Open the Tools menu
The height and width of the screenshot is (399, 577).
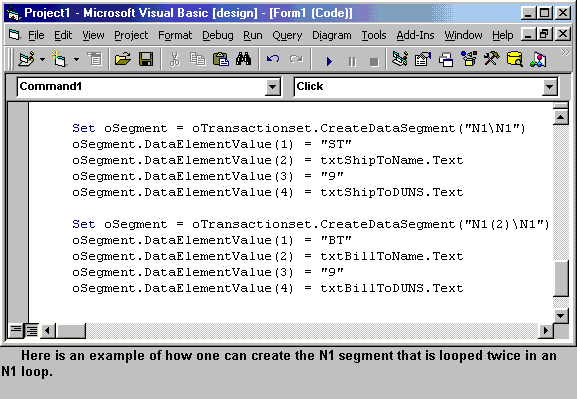374,35
